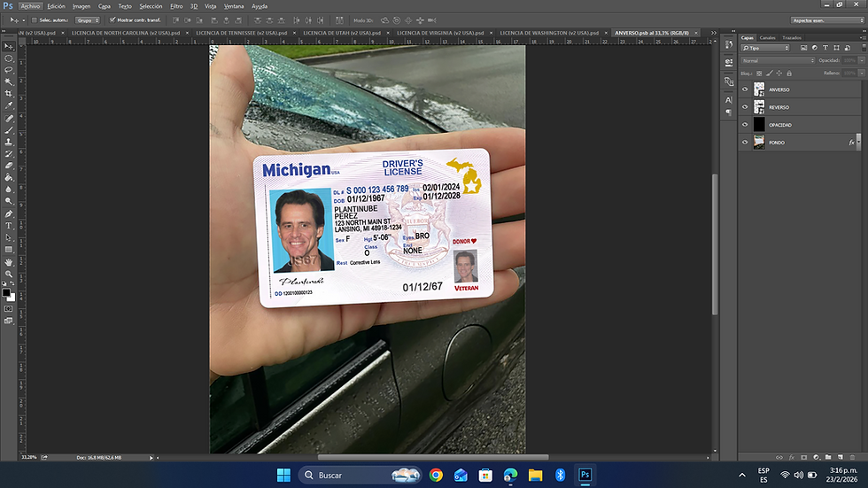868x488 pixels.
Task: Open the Ventana menu
Action: pyautogui.click(x=234, y=6)
